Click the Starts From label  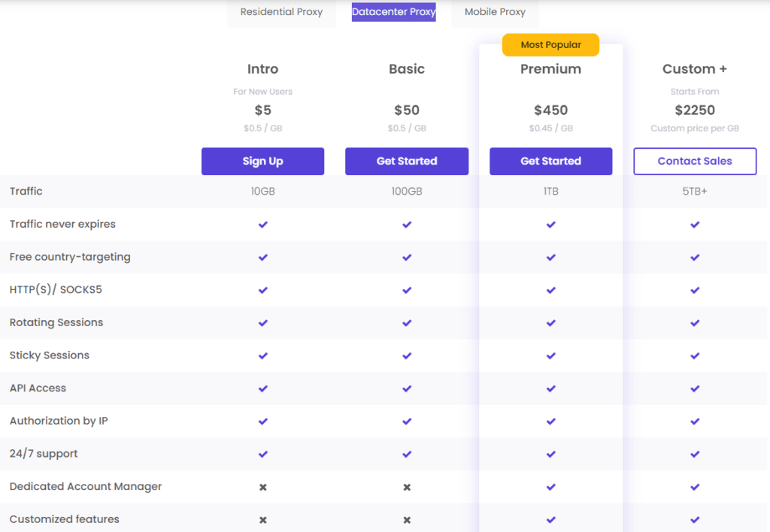[x=695, y=91]
